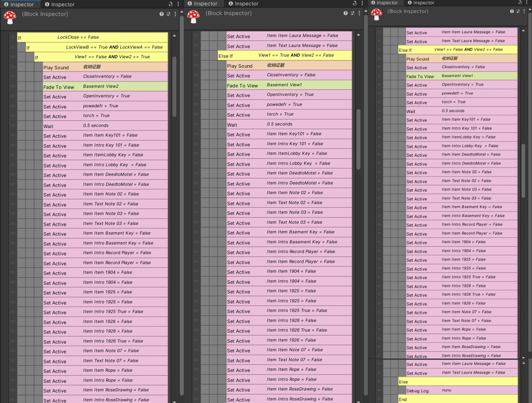This screenshot has height=403, width=532.
Task: Select the 'Else If View1 == False AND View2 == False' command
Action: 458,50
